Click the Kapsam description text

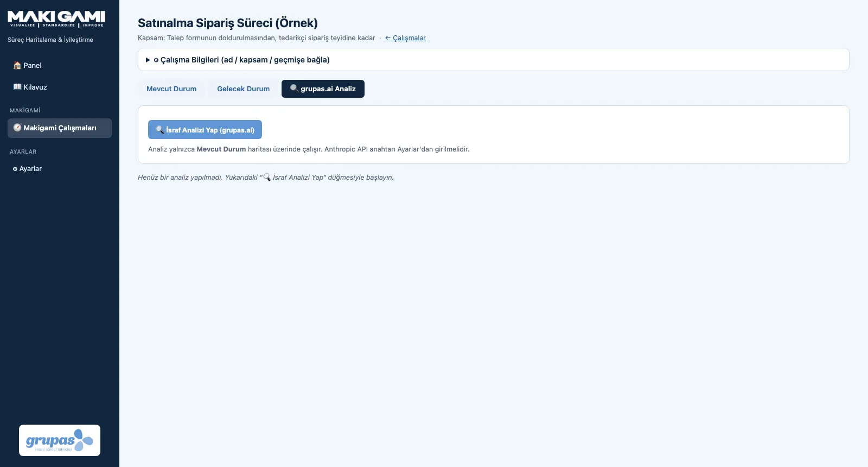click(x=257, y=38)
